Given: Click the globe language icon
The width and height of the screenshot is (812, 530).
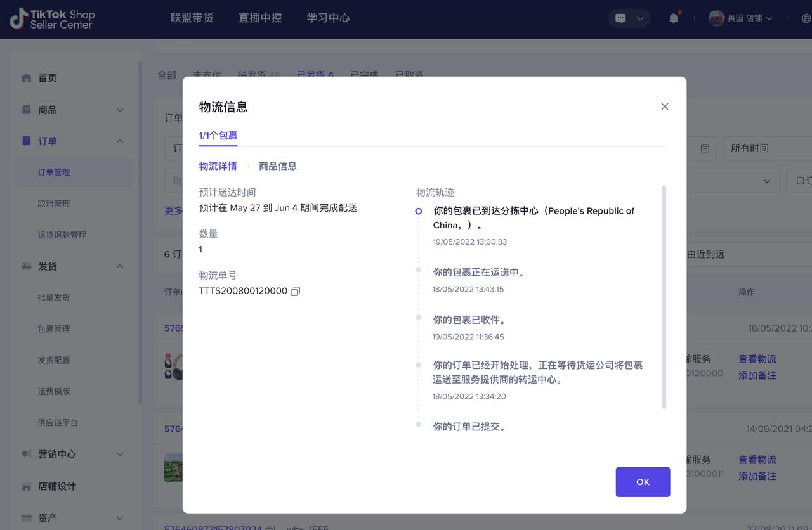Looking at the screenshot, I should 806,18.
